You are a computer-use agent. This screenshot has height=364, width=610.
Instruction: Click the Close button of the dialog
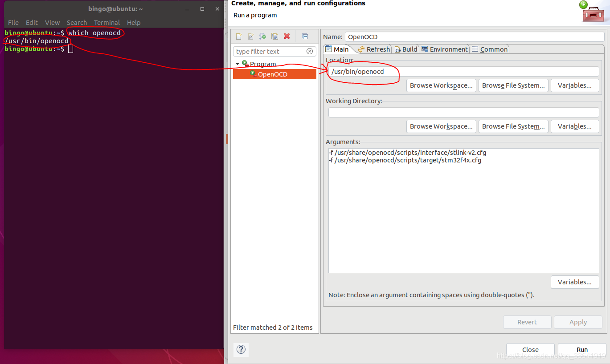530,350
